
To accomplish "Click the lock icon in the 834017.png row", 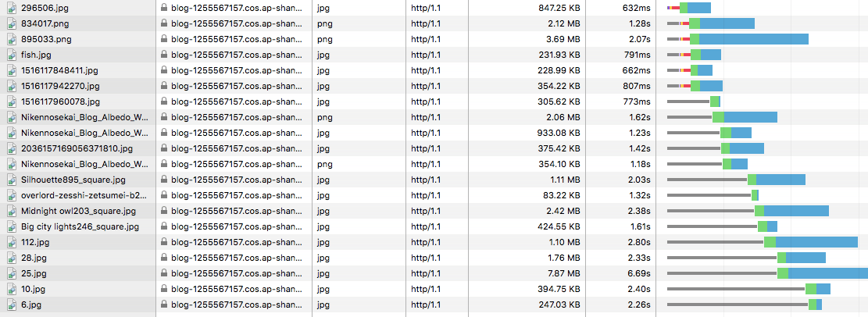I will pos(164,23).
